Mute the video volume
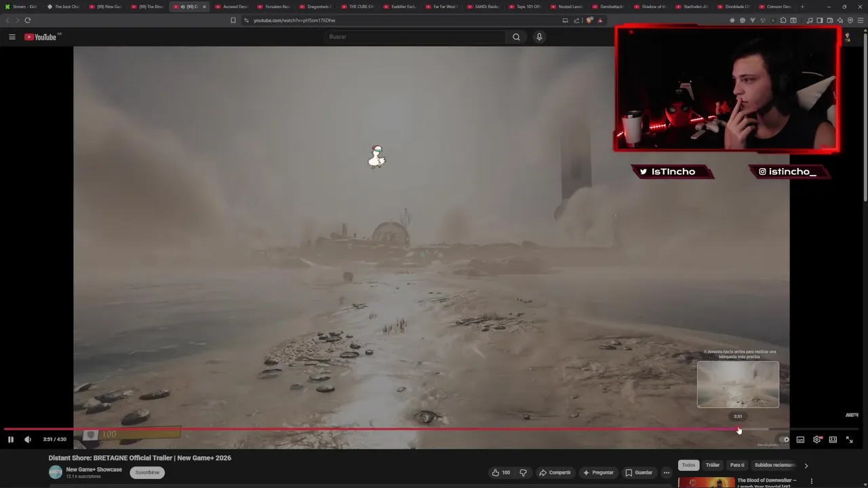The image size is (868, 488). click(x=28, y=439)
